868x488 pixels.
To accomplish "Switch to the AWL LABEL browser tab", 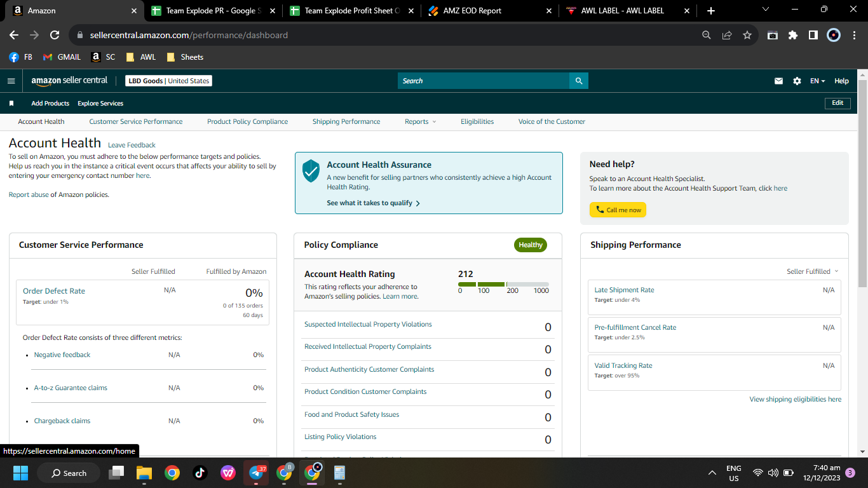I will click(628, 11).
